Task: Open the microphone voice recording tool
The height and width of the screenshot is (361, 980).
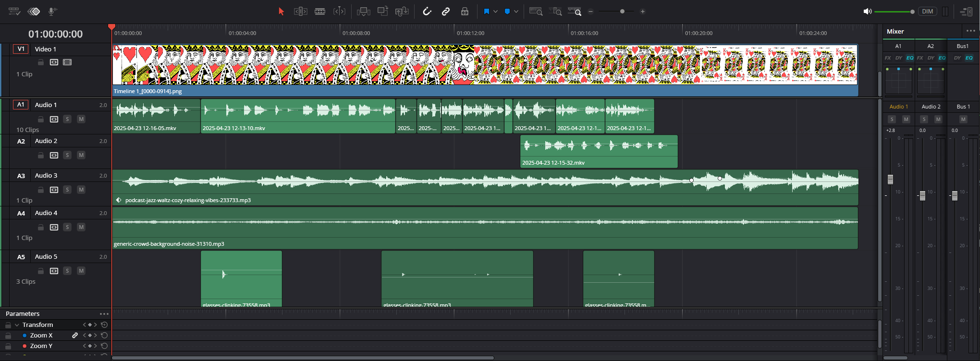Action: click(52, 12)
